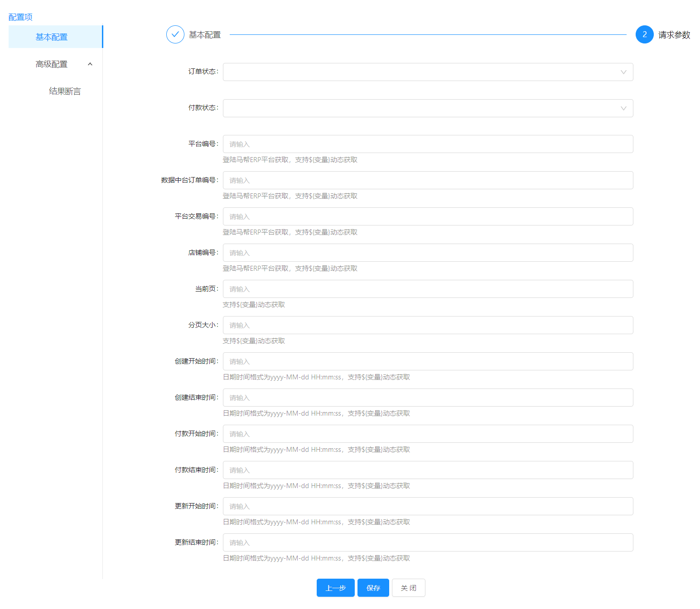Click the 上一步 button
This screenshot has width=700, height=609.
[x=335, y=588]
